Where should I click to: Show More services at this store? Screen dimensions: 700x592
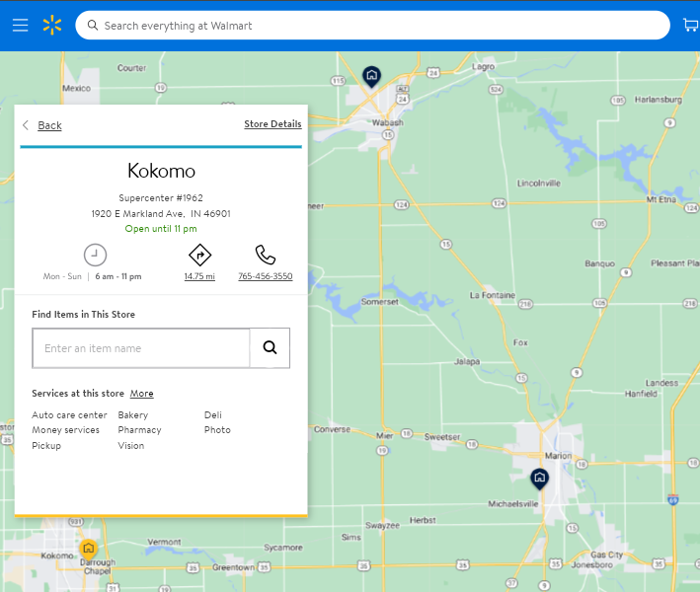point(141,394)
